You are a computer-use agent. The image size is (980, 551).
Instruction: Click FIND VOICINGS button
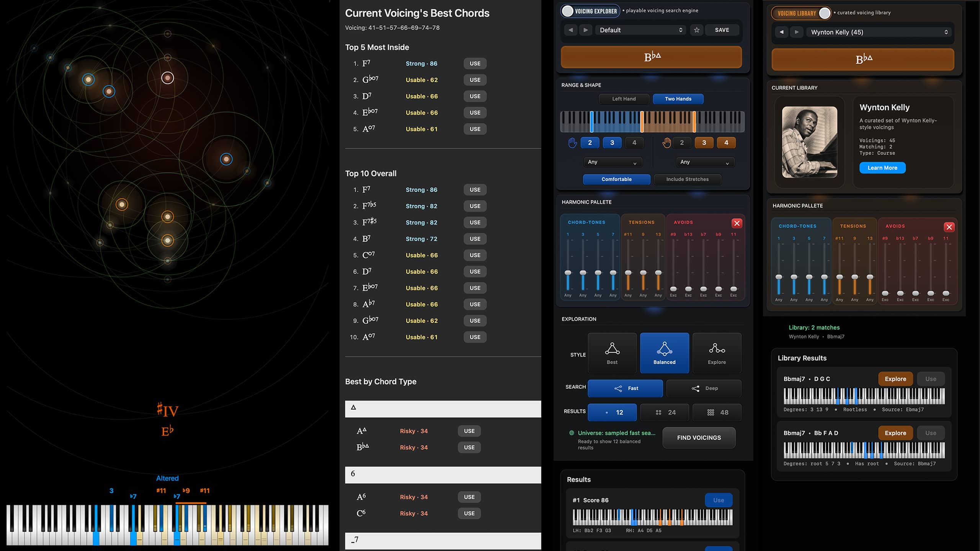699,438
